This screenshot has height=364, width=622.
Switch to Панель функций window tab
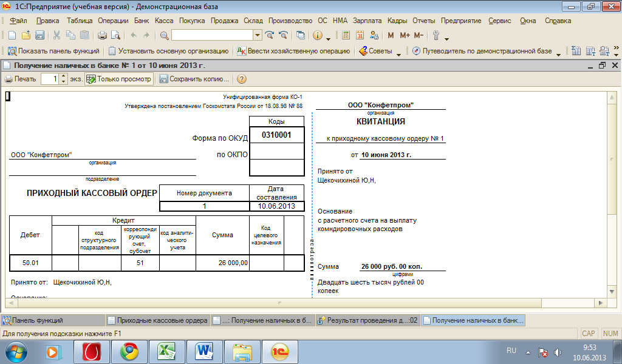tap(53, 320)
